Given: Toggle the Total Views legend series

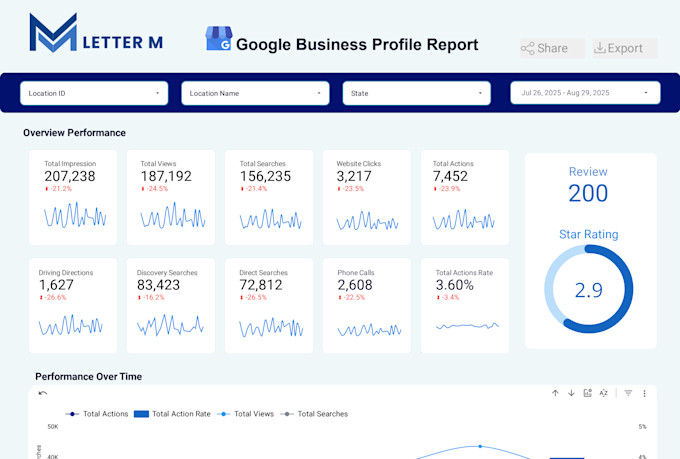Looking at the screenshot, I should click(x=245, y=414).
